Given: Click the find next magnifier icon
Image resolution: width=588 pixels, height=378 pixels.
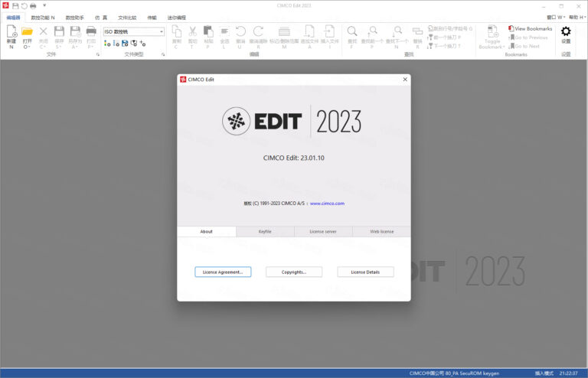Looking at the screenshot, I should coord(397,31).
